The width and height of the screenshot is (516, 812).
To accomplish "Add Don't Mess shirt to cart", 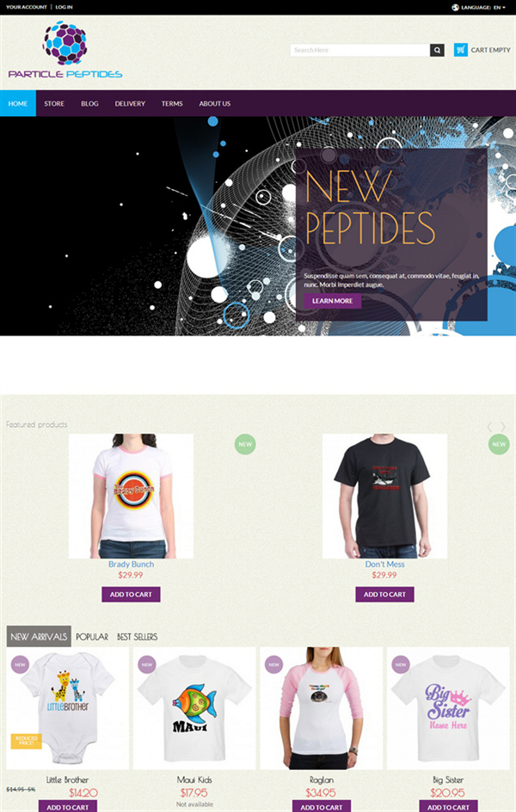I will [385, 595].
